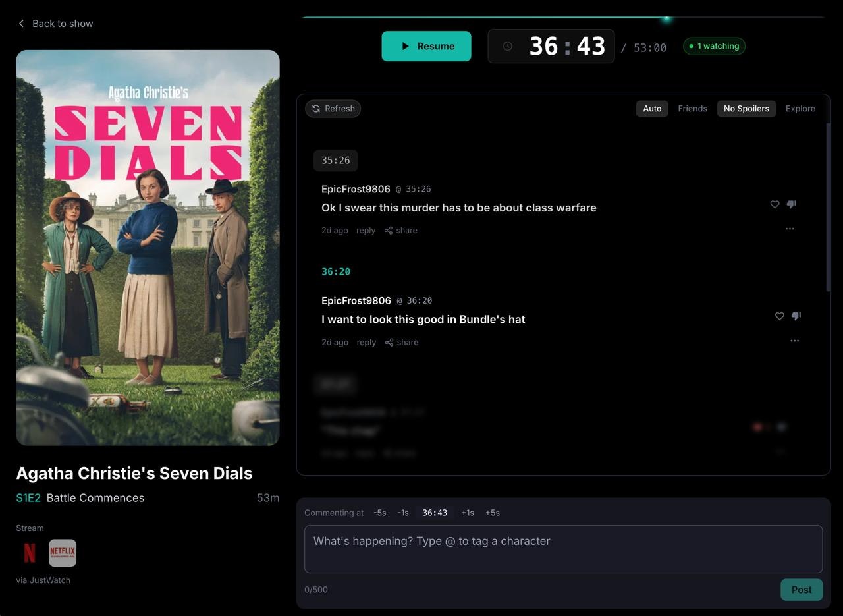This screenshot has height=616, width=843.
Task: Click the comment input field
Action: [x=563, y=548]
